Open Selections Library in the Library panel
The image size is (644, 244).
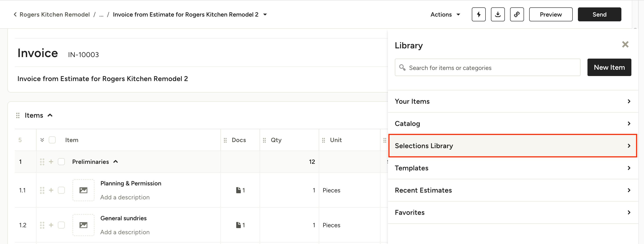512,146
